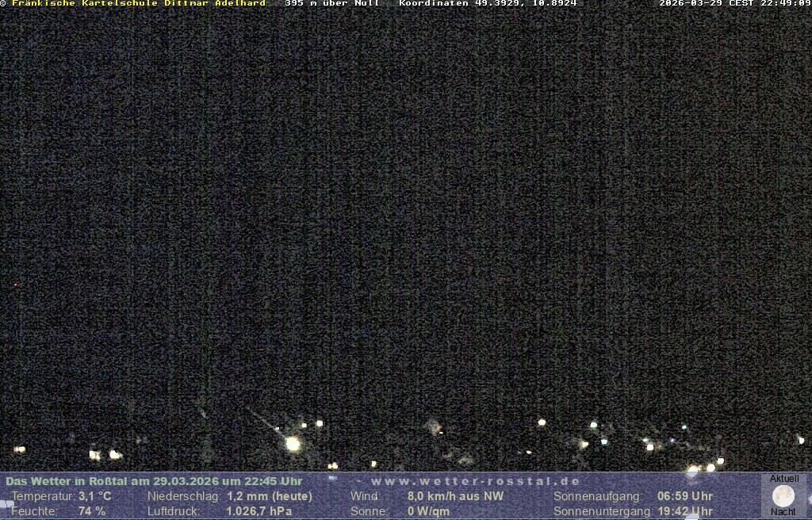Click the Koordinaten 49.3929, 10.8924 text
The image size is (812, 520).
488,4
